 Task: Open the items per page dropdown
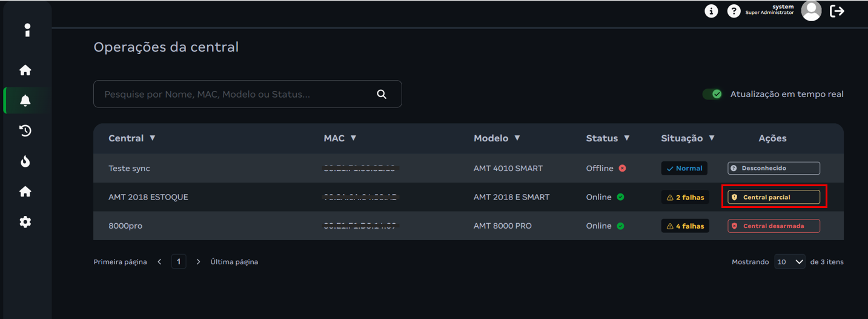[x=790, y=262]
